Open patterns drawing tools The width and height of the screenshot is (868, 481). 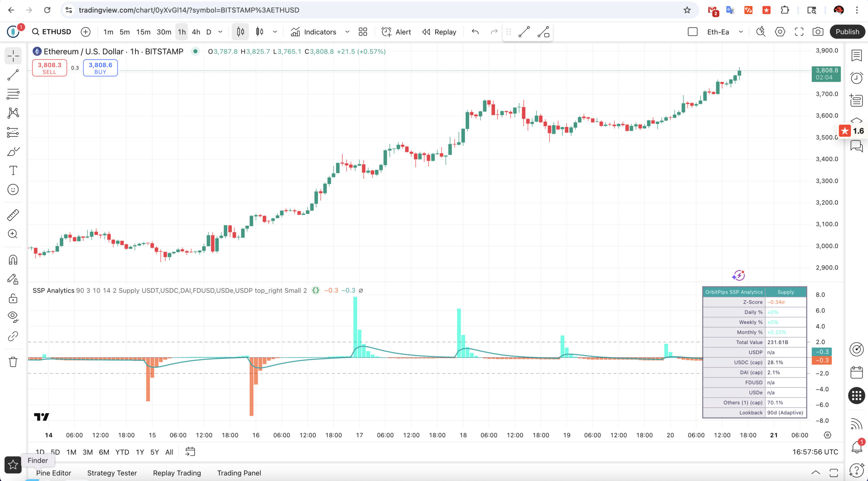click(x=13, y=113)
